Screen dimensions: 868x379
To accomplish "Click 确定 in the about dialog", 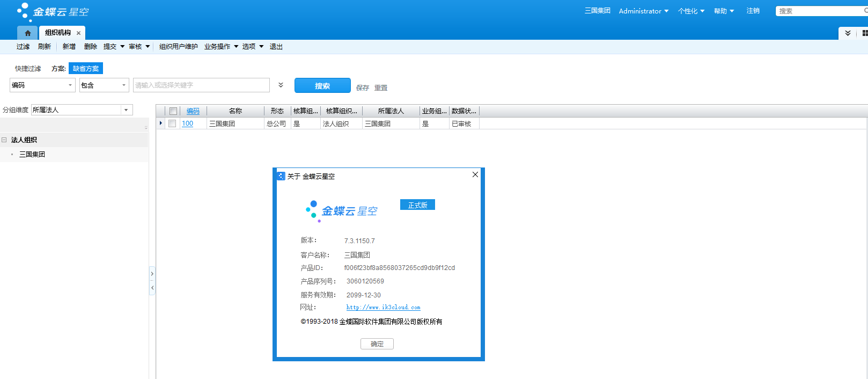I will point(377,344).
